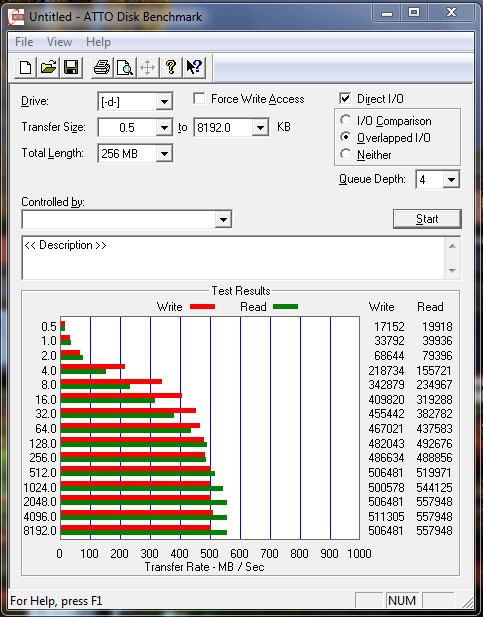This screenshot has width=483, height=617.
Task: Click write value 218734 in the 4.0 row
Action: [386, 371]
